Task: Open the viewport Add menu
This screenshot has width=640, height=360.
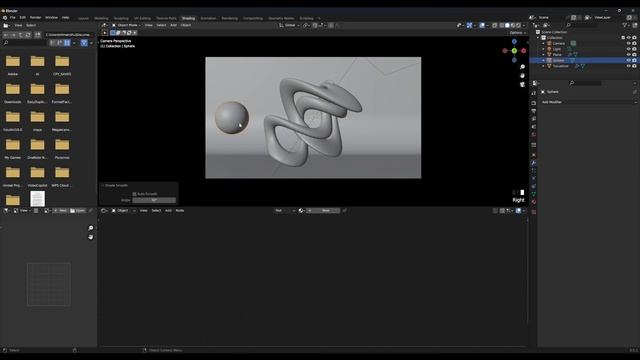Action: point(173,25)
